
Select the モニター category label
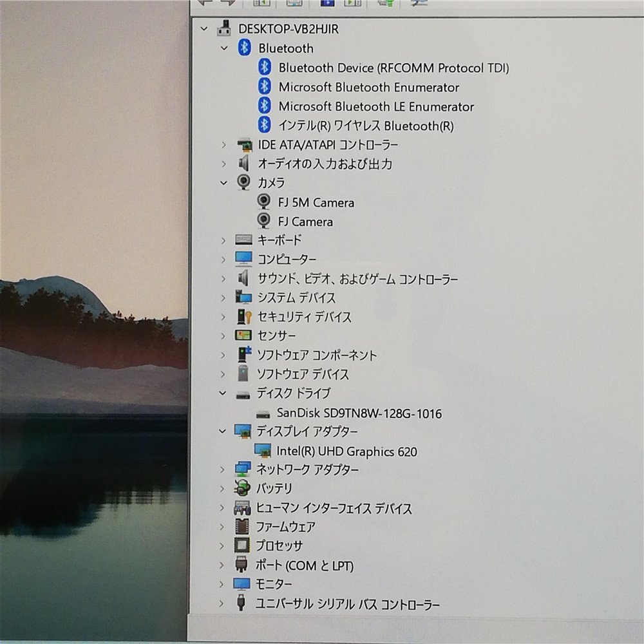pyautogui.click(x=274, y=583)
